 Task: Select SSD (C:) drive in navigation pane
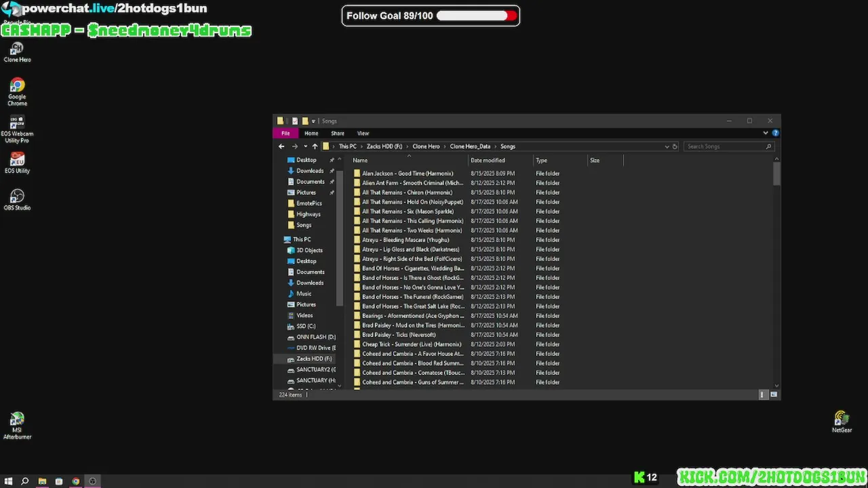click(x=300, y=326)
